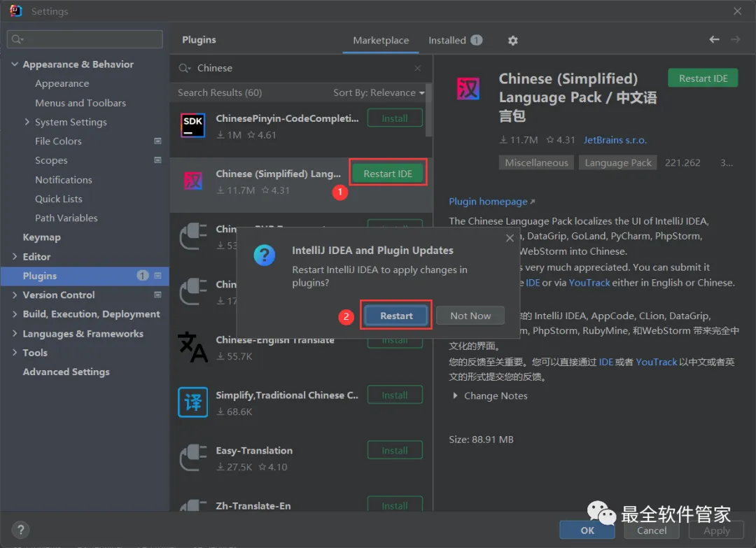The width and height of the screenshot is (756, 548).
Task: Select the Chinese-English Translate plugin icon
Action: tap(193, 347)
